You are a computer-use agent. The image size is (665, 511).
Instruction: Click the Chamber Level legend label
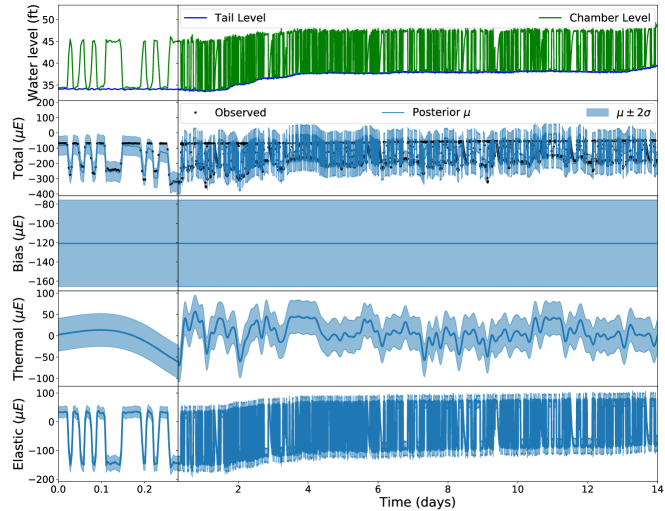pyautogui.click(x=609, y=18)
